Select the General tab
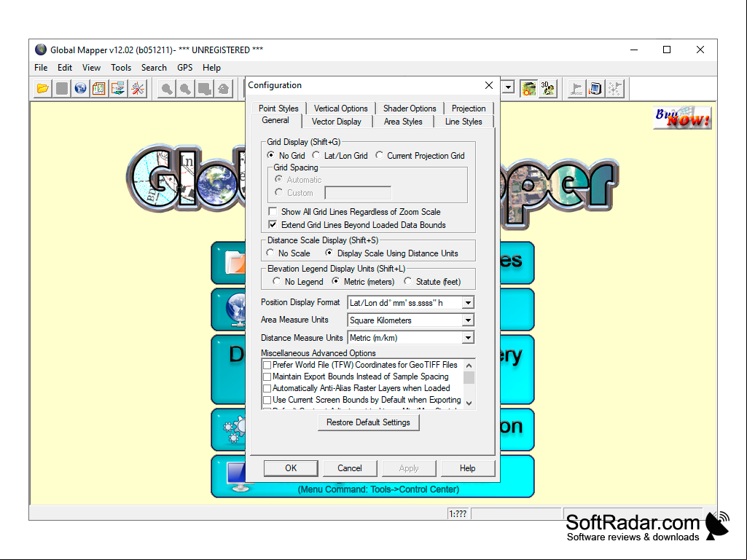The height and width of the screenshot is (560, 747). 275,120
